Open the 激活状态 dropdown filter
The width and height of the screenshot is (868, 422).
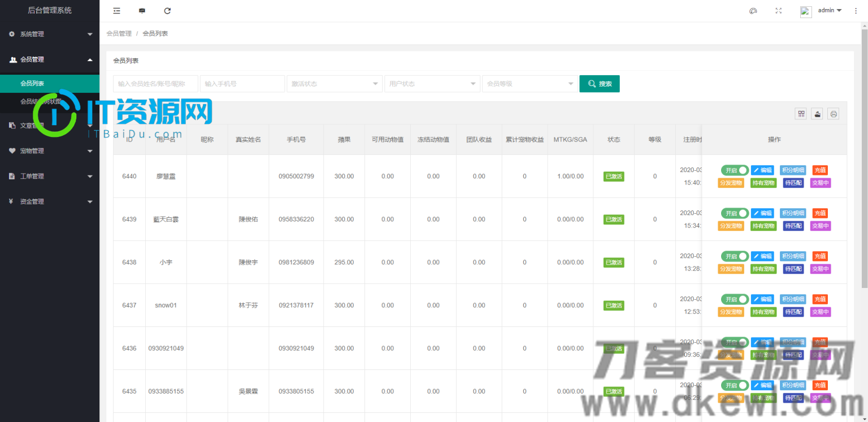[335, 84]
